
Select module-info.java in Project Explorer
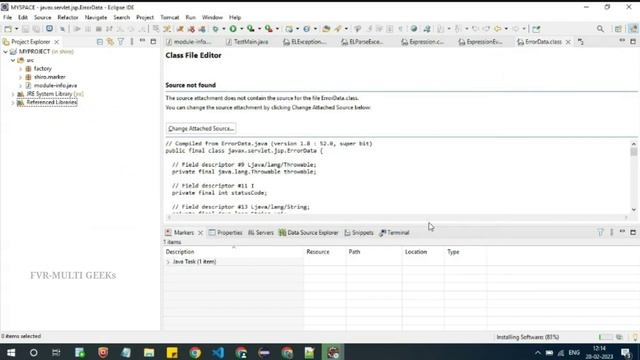tap(55, 86)
